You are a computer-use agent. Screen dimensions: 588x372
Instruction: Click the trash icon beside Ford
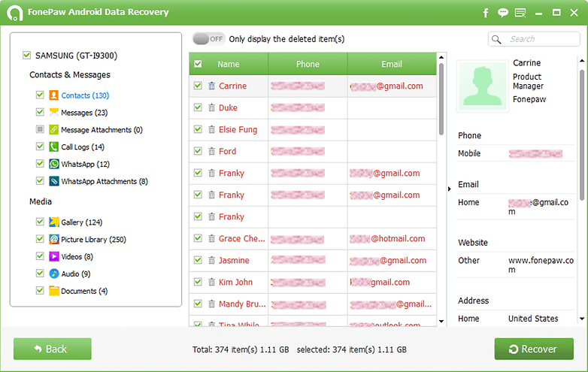click(x=212, y=151)
